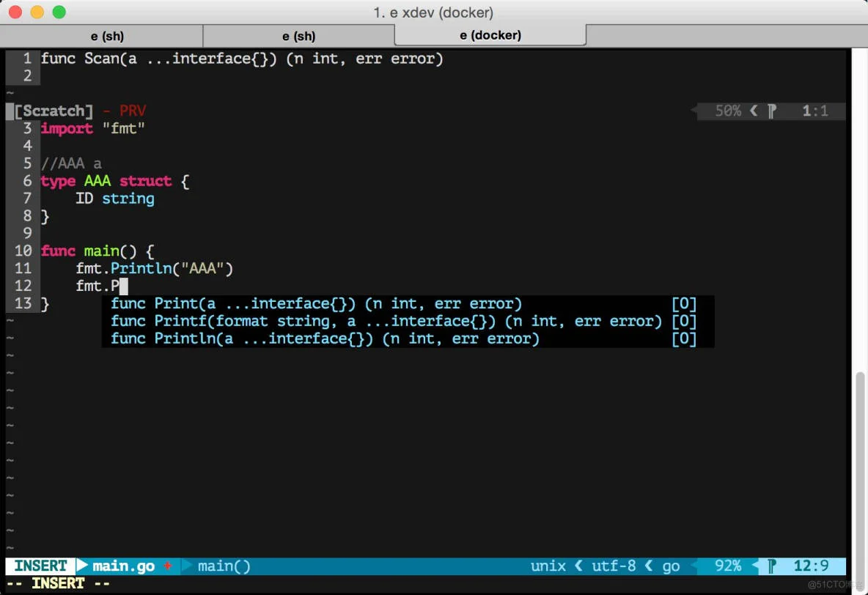Select the e (docker) tab

pyautogui.click(x=490, y=35)
